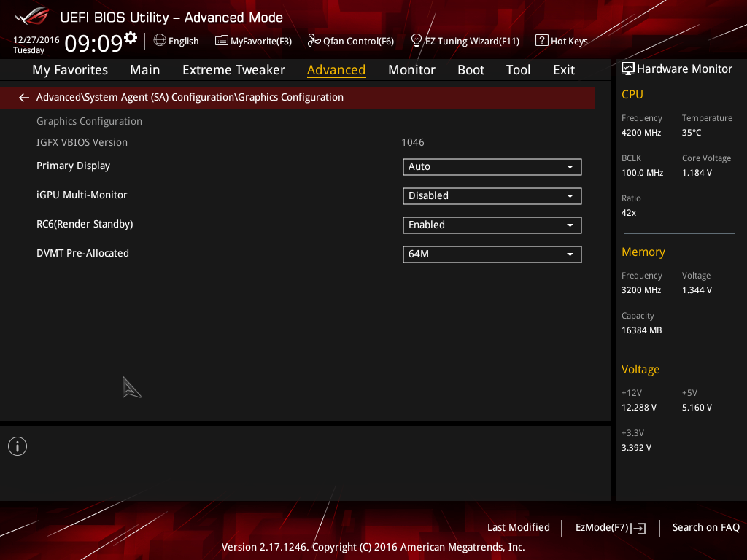Screen dimensions: 747x560
Task: Click the info circle icon
Action: point(18,446)
